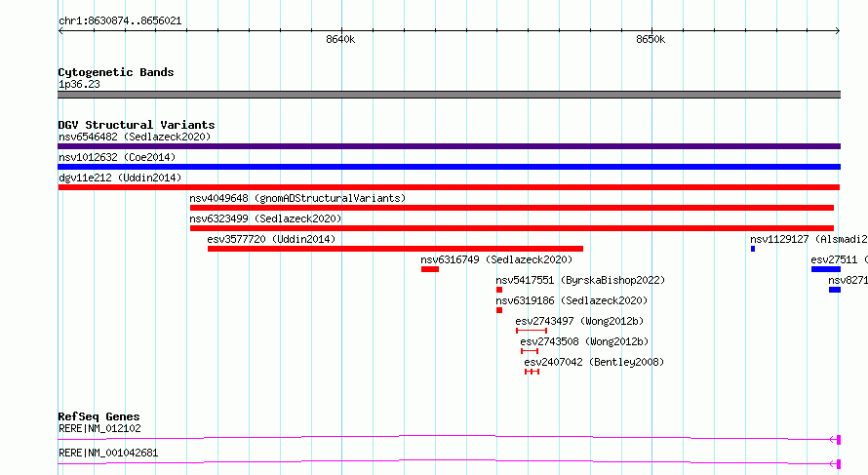The image size is (868, 475).
Task: Click the nsv1129127 (Alsmadi label
Action: tap(809, 239)
